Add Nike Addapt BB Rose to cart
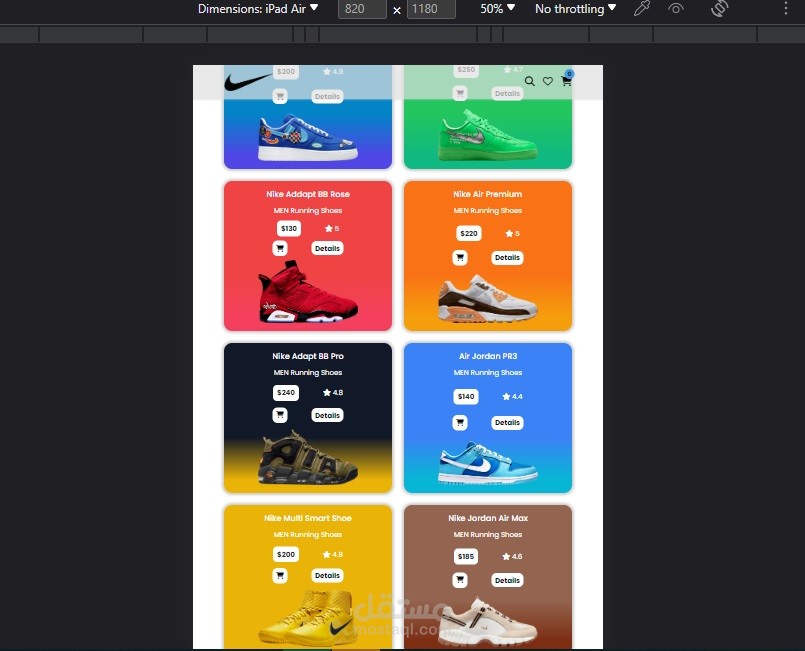The height and width of the screenshot is (651, 805). pyautogui.click(x=280, y=248)
